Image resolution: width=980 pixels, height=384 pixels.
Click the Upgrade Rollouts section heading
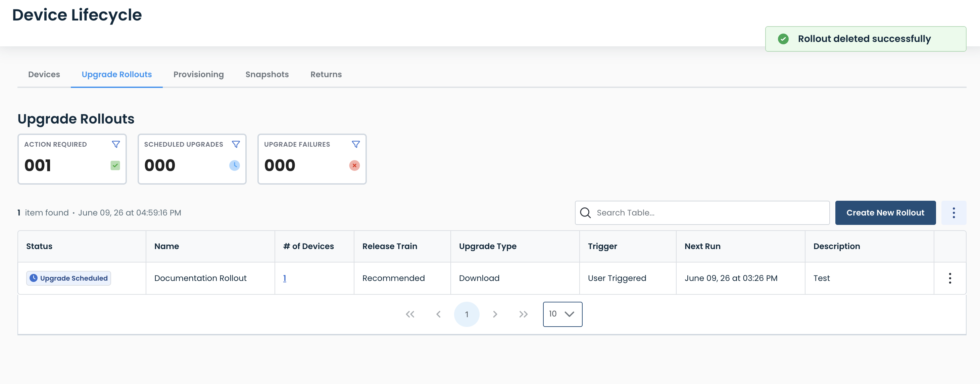point(76,119)
